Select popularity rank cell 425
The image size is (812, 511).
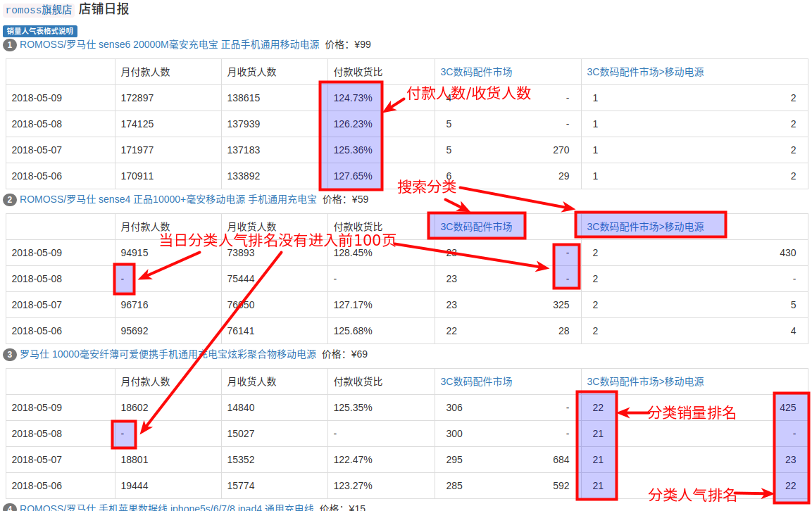click(x=787, y=408)
